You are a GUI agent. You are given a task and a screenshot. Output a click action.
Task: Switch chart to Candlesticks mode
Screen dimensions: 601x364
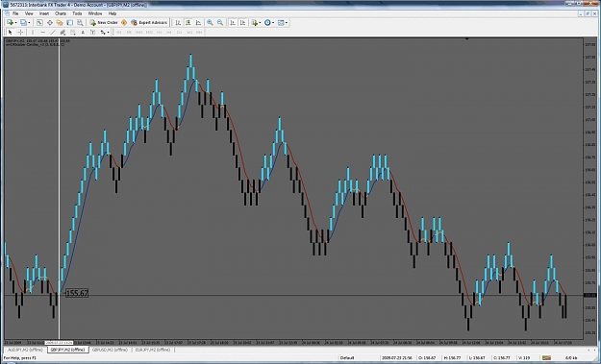click(188, 23)
